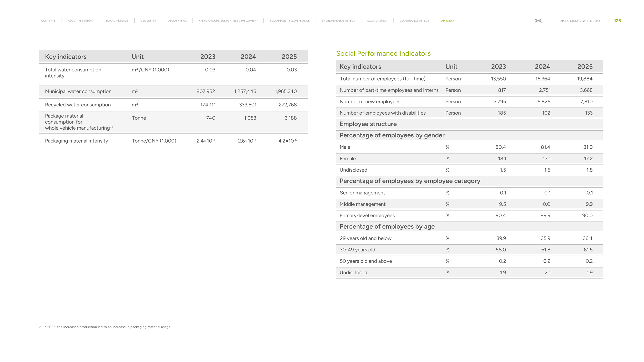Go to About This Report section
Viewport: 644px width, 362px height.
pos(81,21)
